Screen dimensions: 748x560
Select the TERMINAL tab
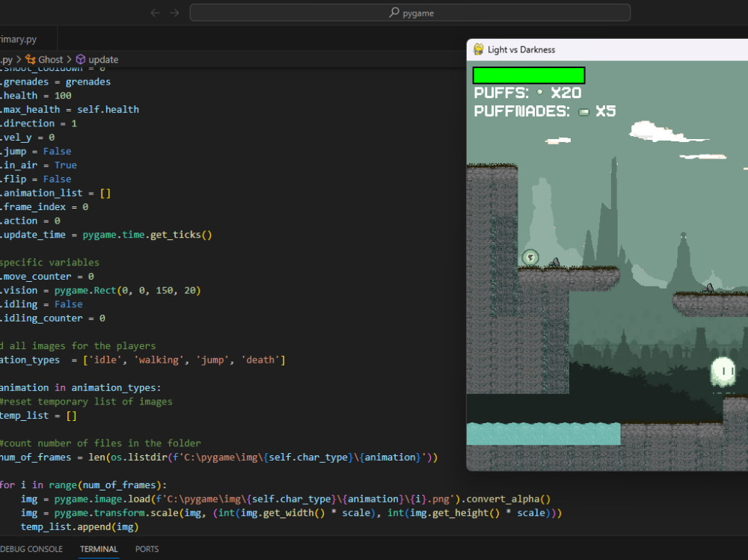98,549
